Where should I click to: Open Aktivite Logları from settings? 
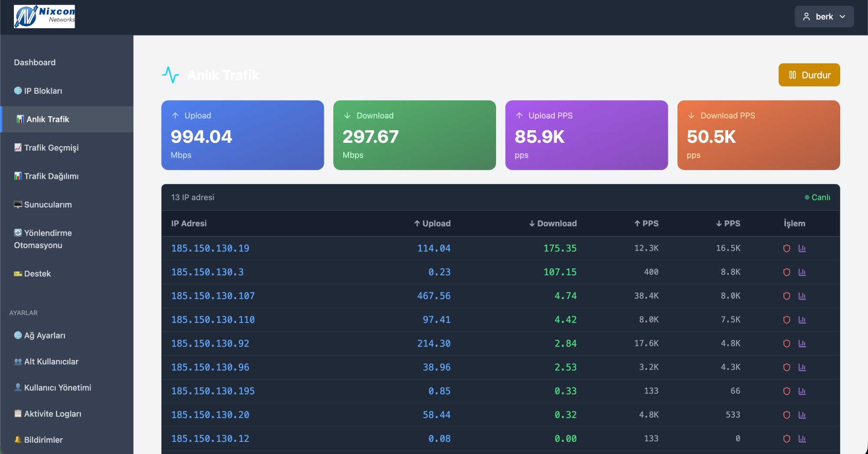click(53, 414)
